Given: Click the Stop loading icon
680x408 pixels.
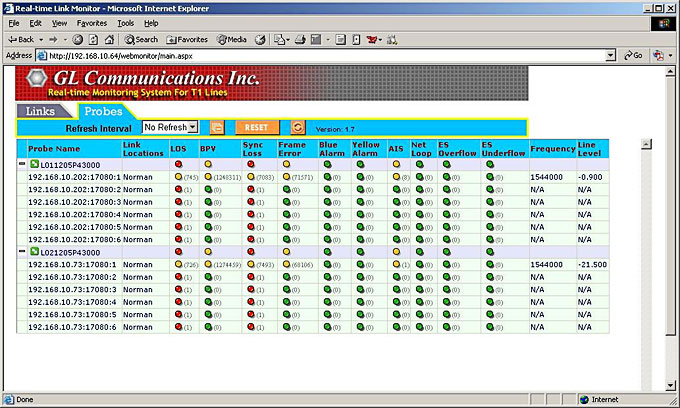Looking at the screenshot, I should 78,40.
